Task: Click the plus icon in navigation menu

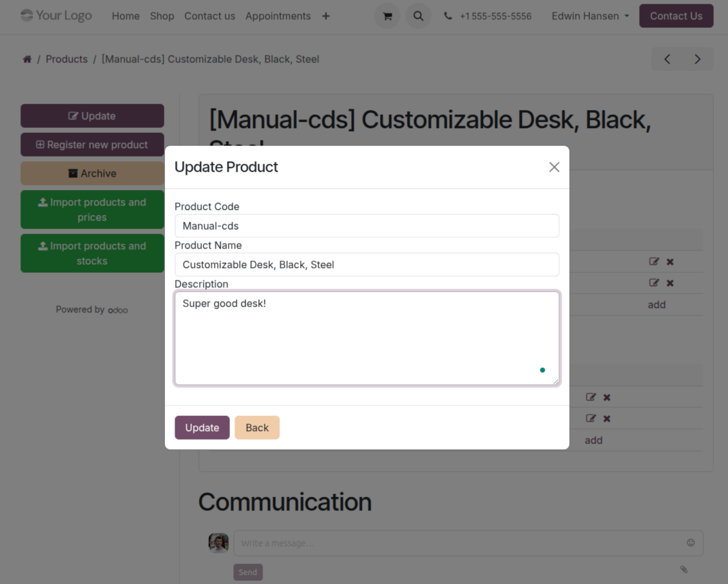Action: 326,16
